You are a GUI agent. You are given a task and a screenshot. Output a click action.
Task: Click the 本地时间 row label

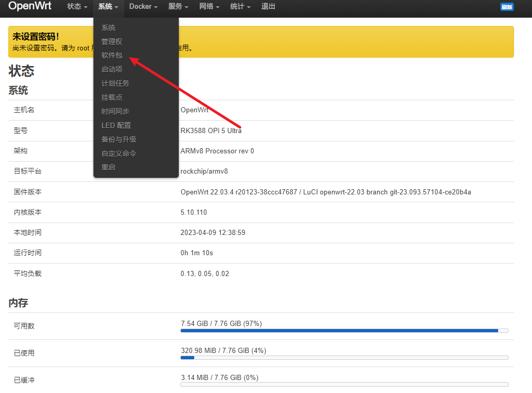28,233
